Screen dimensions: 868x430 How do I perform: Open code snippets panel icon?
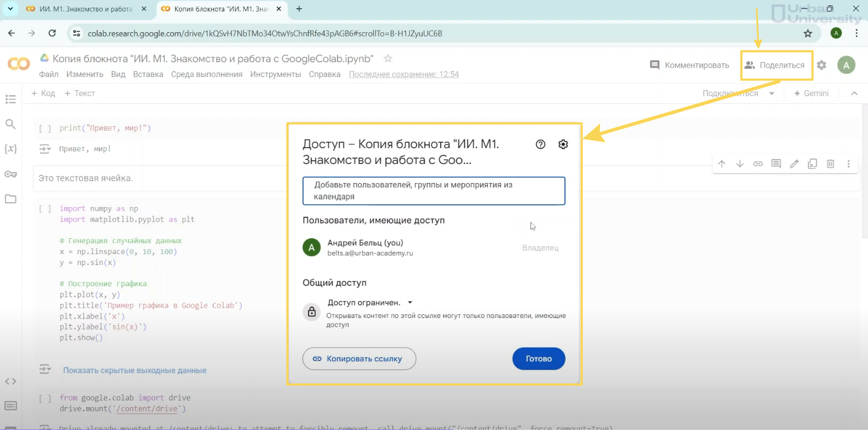10,381
